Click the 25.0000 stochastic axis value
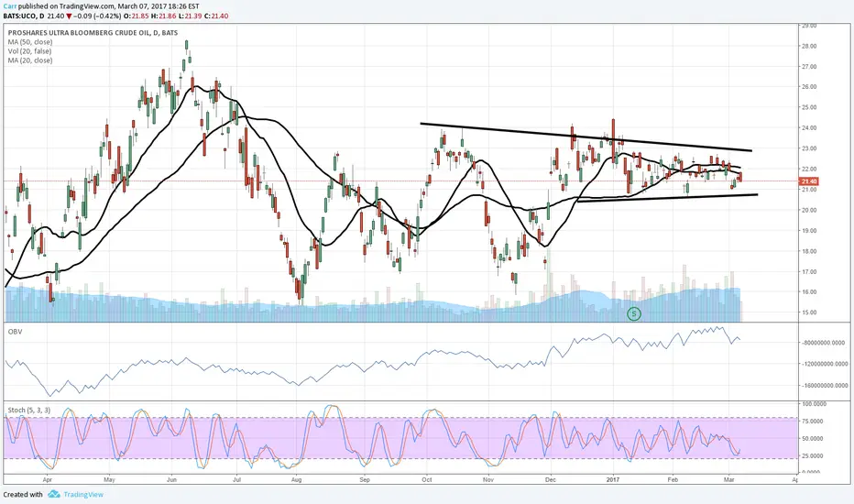 812,455
